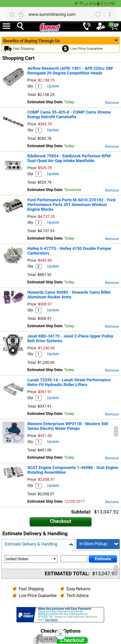Screen dimensions: 121x644
Task: Switch to Estimate Delivery & Handling tab
Action: click(31, 544)
